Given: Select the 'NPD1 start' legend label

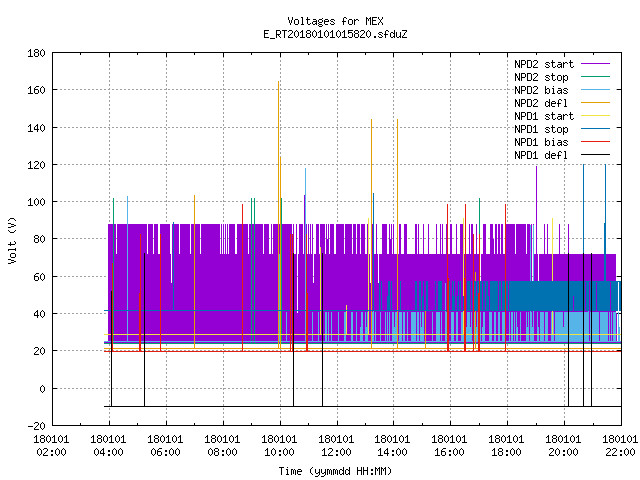Looking at the screenshot, I should tap(544, 116).
